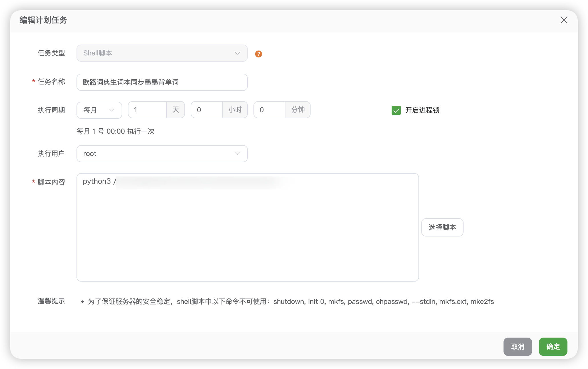Open the 任务类型 Shell脚本 dropdown
Viewport: 588px width, 369px height.
click(x=162, y=53)
